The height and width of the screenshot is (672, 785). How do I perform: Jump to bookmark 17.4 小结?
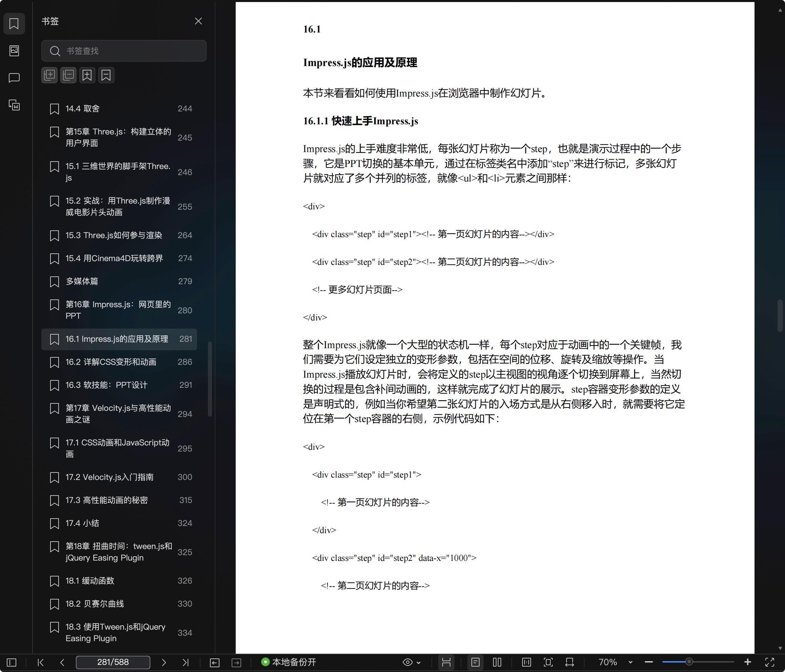coord(119,523)
